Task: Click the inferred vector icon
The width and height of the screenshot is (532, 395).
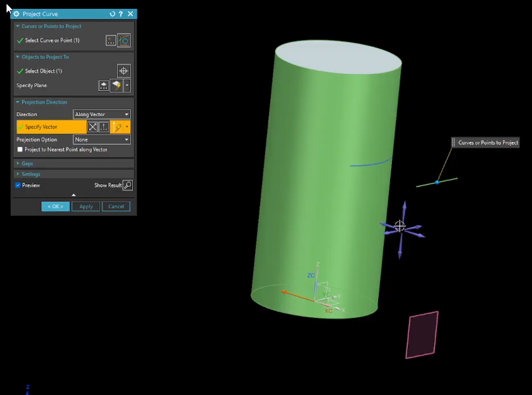Action: click(x=117, y=127)
